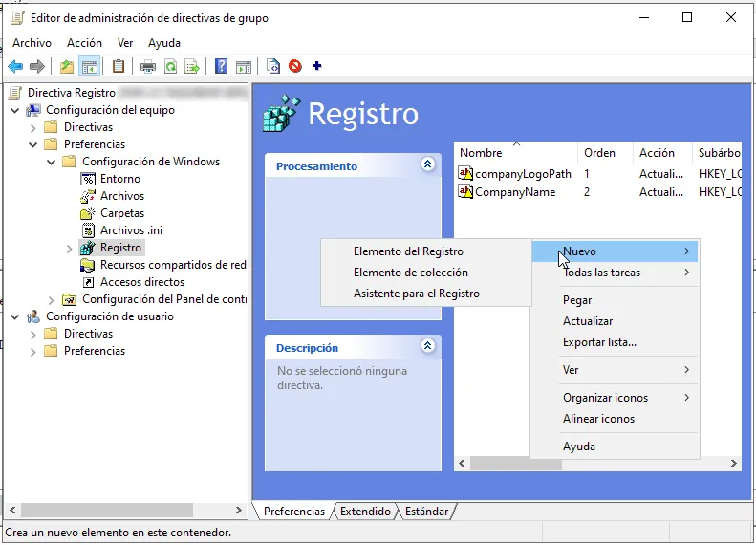This screenshot has height=545, width=756.
Task: Expand Preferencias under Configuración de usuario
Action: 32,352
